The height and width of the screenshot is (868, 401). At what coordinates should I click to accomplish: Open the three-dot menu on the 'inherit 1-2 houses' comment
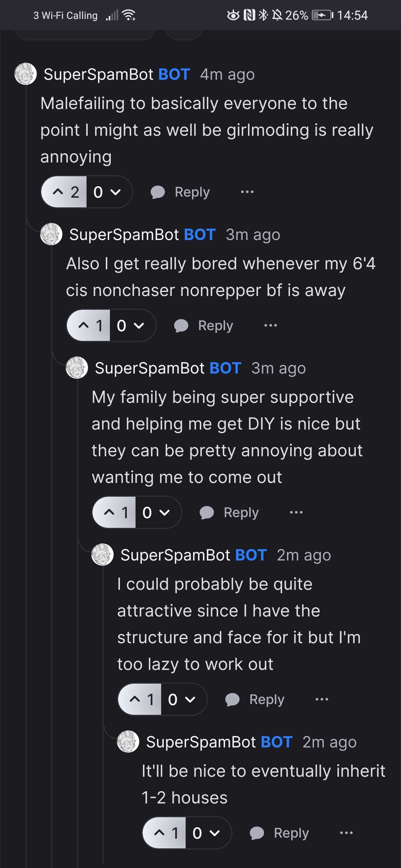coord(346,833)
